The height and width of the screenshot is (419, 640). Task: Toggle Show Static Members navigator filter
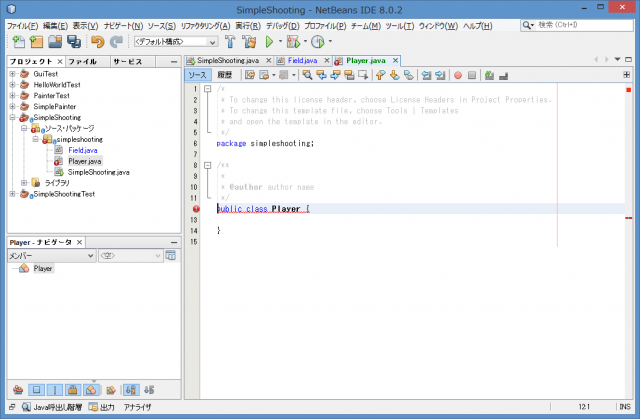click(x=54, y=390)
